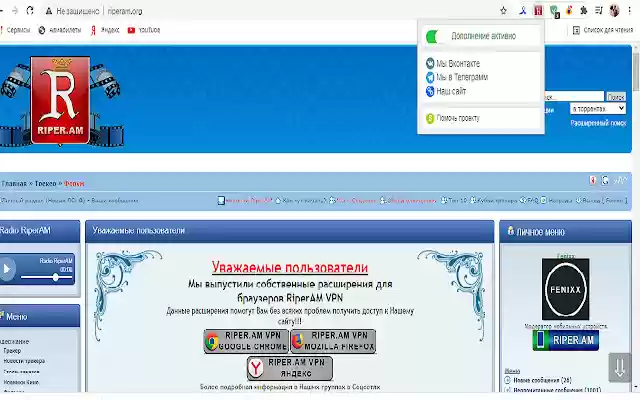Click the VK icon in the popup
Image resolution: width=640 pixels, height=400 pixels.
430,63
